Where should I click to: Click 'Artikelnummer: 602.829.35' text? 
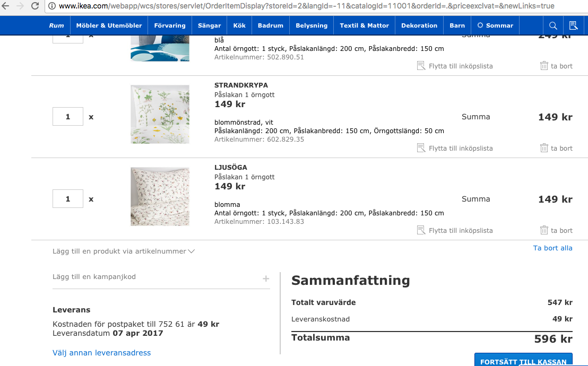tap(259, 140)
